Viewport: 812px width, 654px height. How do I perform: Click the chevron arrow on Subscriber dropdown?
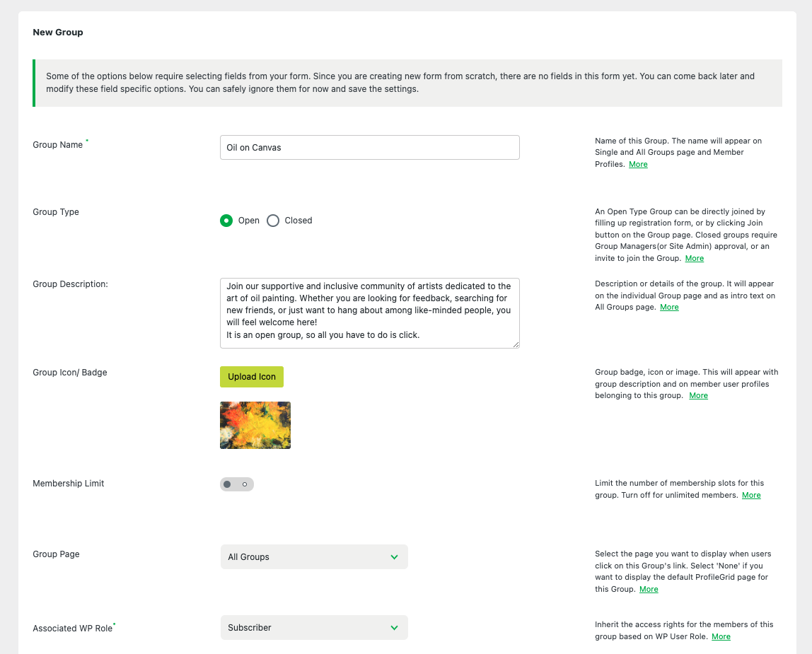[395, 628]
